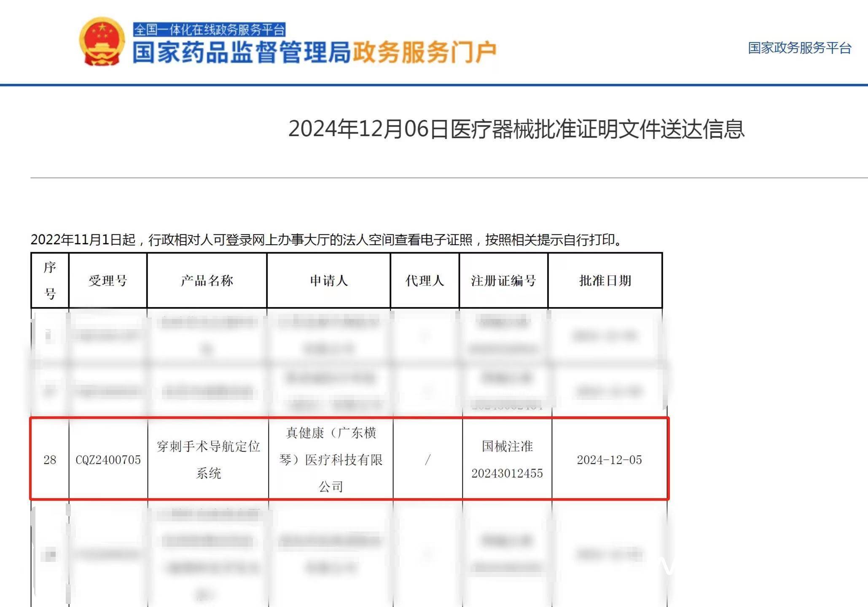Click the 申请人 column header

pos(329,281)
